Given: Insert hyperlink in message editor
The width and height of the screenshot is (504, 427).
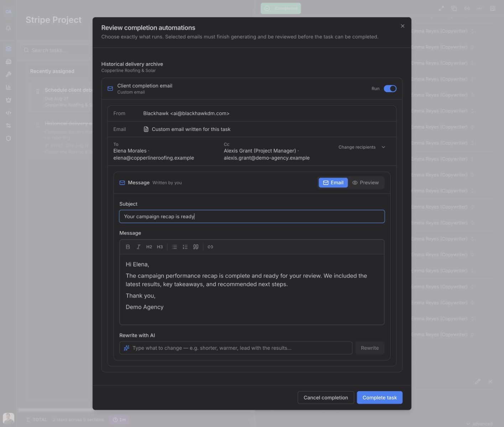Looking at the screenshot, I should (x=211, y=247).
